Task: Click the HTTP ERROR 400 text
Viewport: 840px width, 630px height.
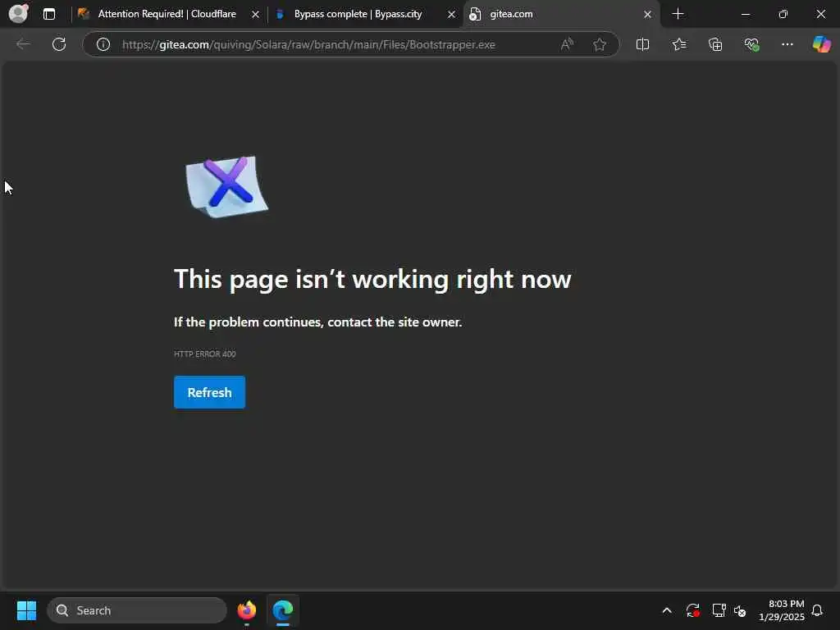Action: (204, 354)
